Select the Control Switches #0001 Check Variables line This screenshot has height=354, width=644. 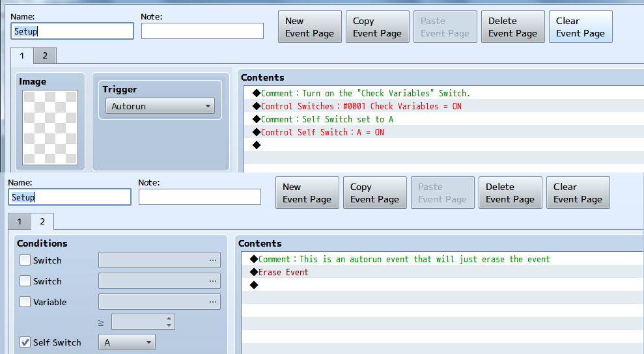[x=361, y=106]
